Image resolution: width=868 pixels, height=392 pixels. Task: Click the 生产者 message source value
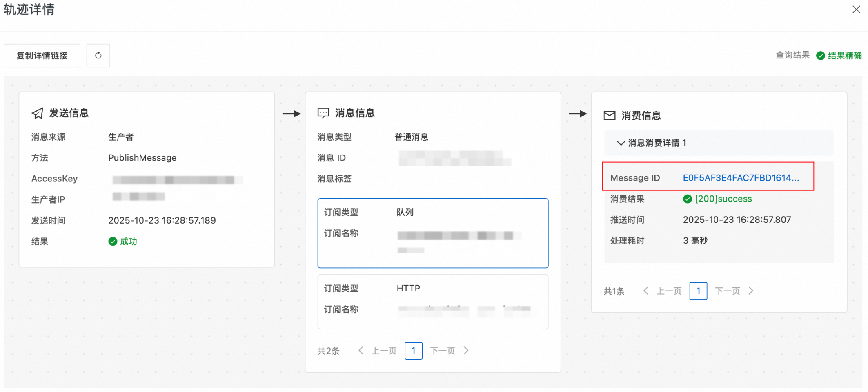121,137
